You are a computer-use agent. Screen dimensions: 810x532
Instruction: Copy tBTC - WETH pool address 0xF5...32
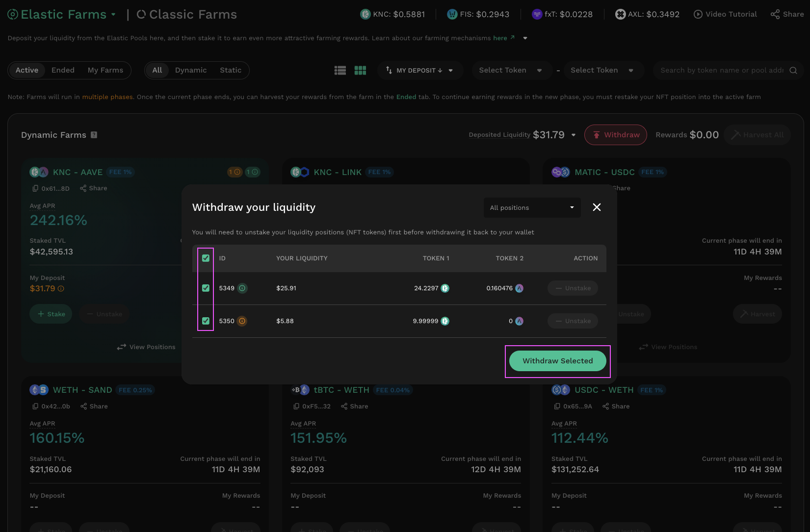(x=296, y=406)
